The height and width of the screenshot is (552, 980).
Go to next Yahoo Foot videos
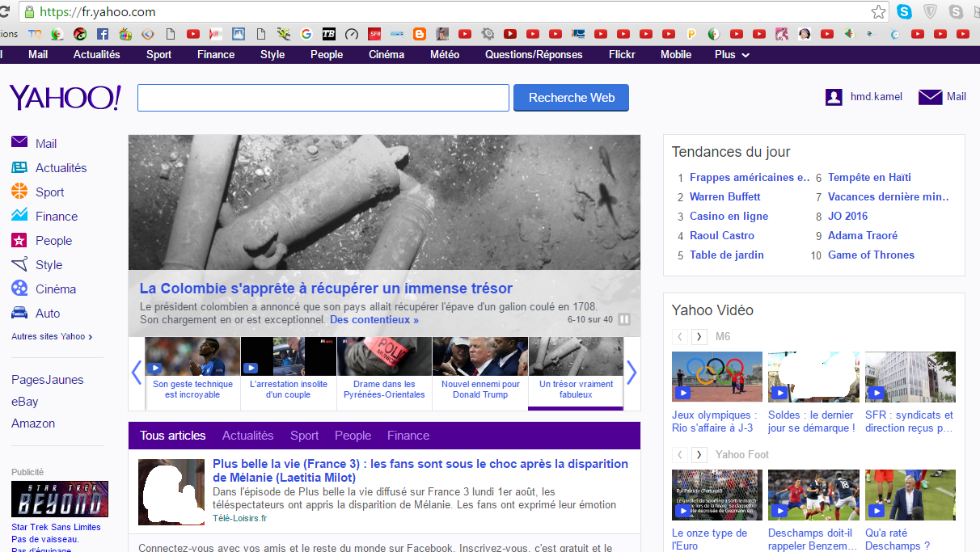[699, 455]
